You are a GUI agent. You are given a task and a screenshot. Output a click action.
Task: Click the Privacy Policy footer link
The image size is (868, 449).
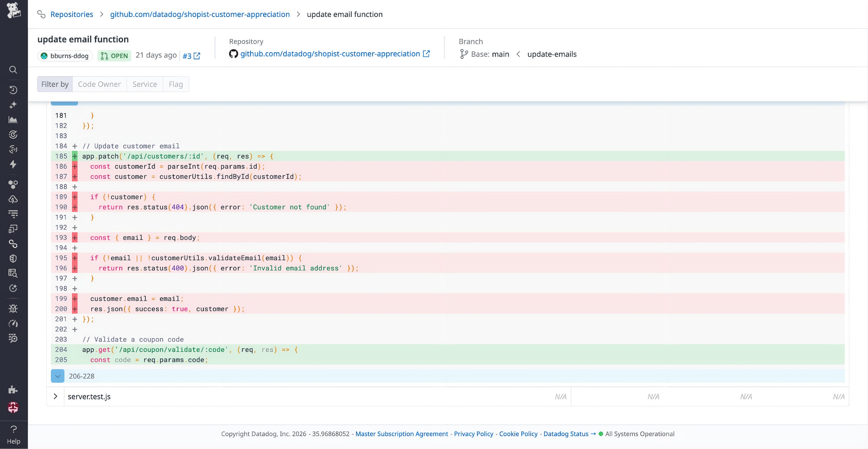pyautogui.click(x=473, y=434)
